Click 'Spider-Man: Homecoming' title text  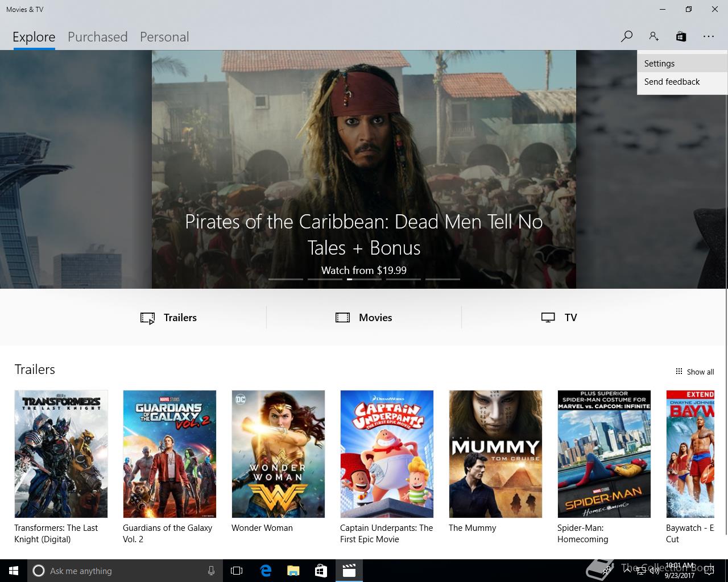(x=583, y=534)
